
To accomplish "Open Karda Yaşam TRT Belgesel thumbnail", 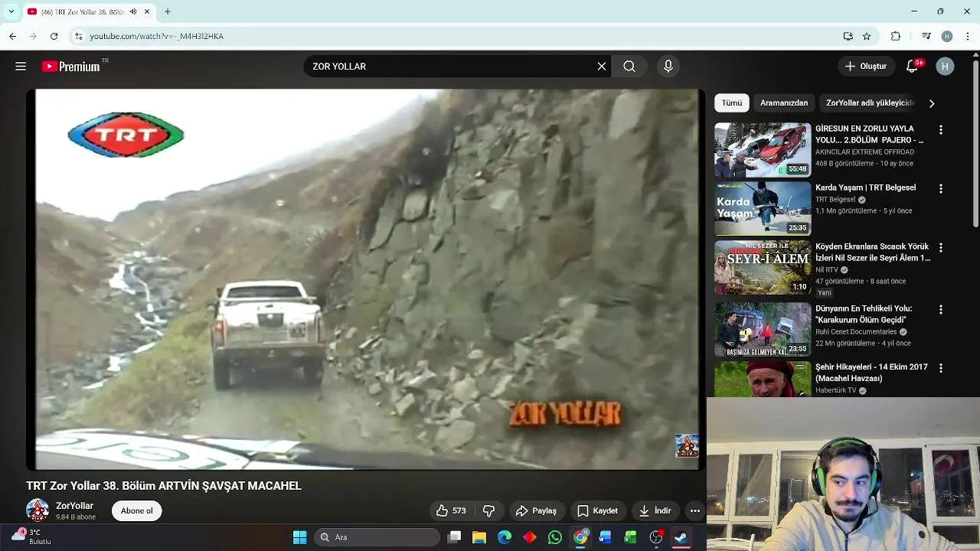I will 763,208.
